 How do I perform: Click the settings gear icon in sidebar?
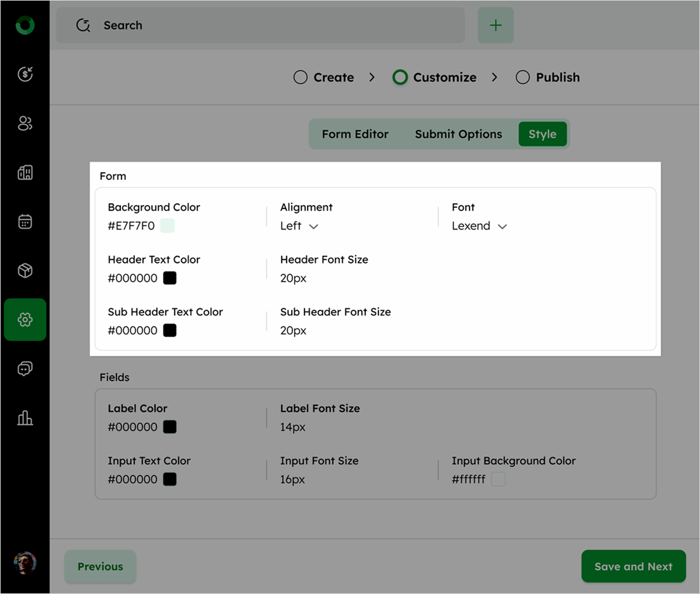(x=25, y=320)
